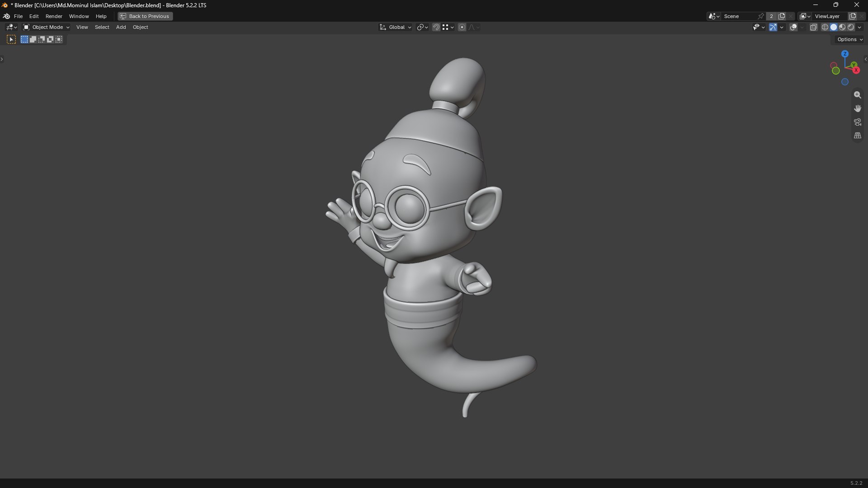Viewport: 868px width, 488px height.
Task: Choose the Invert Selection mode icon
Action: point(50,40)
